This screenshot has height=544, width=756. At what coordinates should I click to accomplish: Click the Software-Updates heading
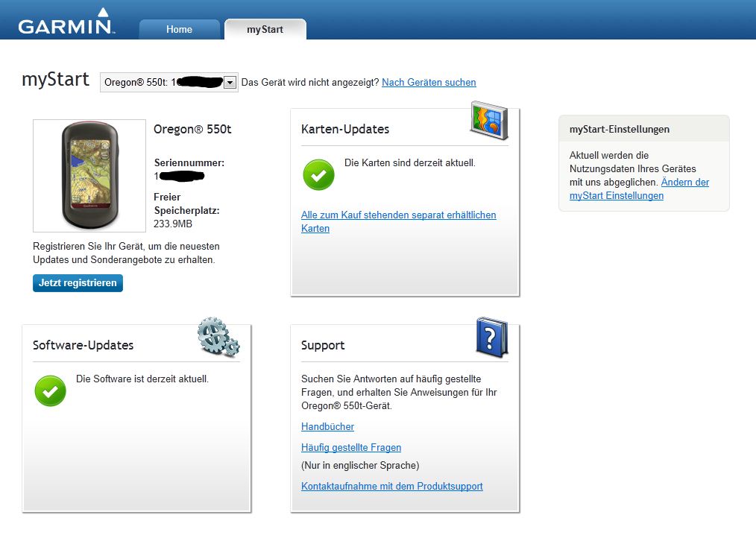pyautogui.click(x=83, y=345)
